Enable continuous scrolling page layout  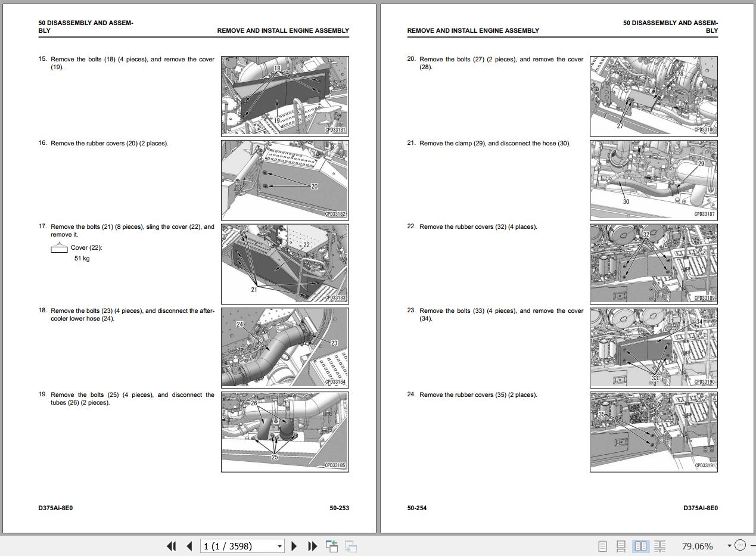(621, 546)
